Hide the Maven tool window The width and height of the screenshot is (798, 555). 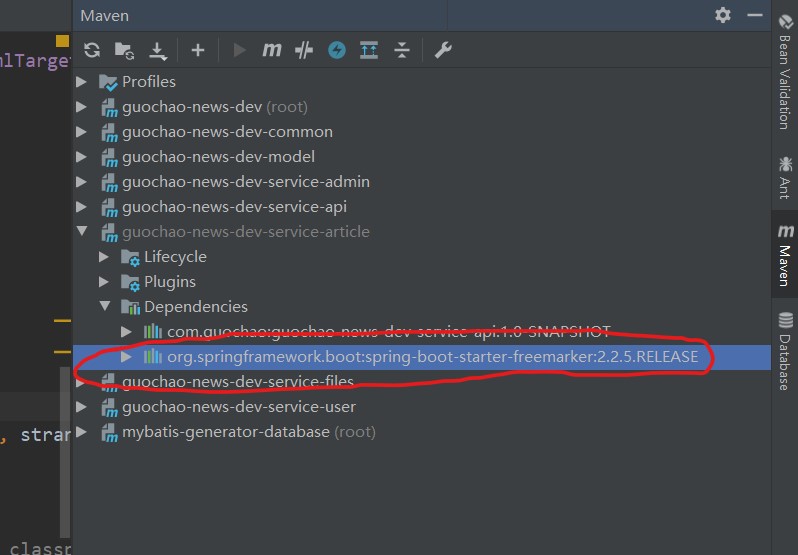point(755,15)
